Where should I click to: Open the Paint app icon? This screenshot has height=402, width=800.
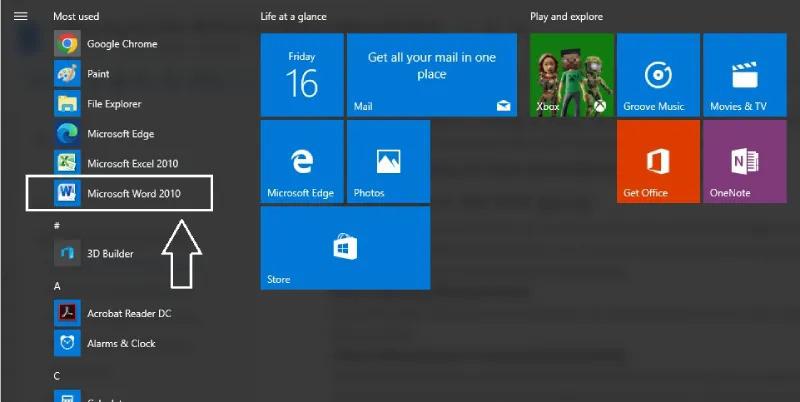tap(67, 74)
